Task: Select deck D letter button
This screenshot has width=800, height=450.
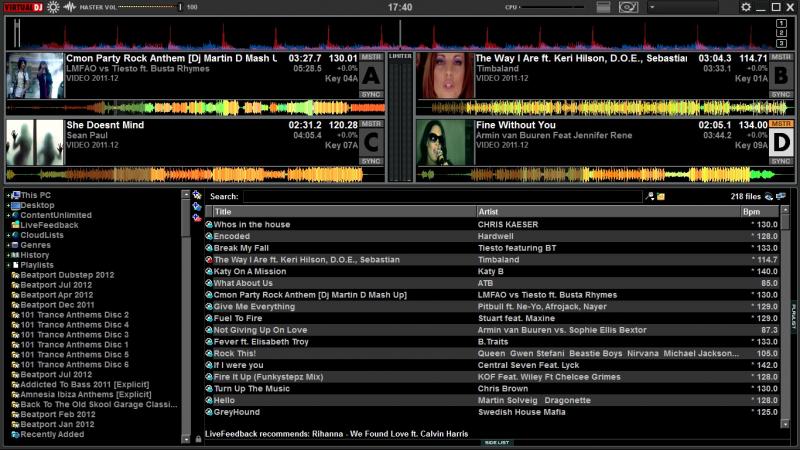Action: tap(781, 143)
